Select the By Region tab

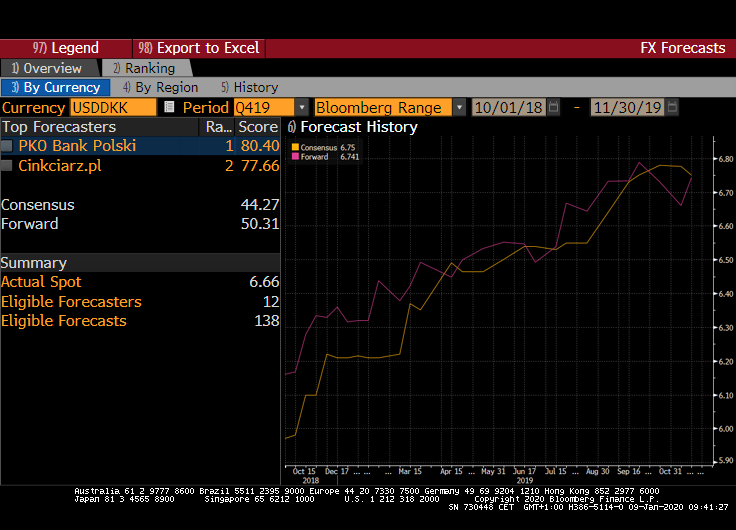[153, 87]
